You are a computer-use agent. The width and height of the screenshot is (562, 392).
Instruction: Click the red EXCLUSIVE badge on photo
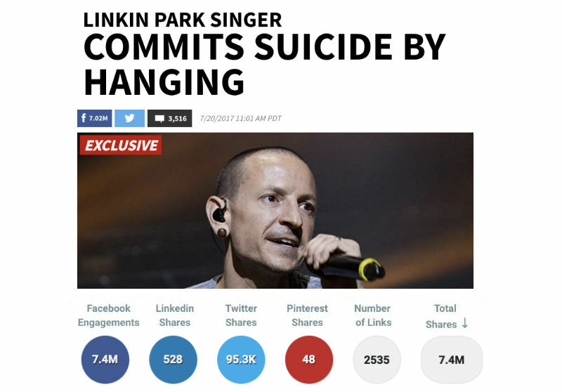coord(121,145)
